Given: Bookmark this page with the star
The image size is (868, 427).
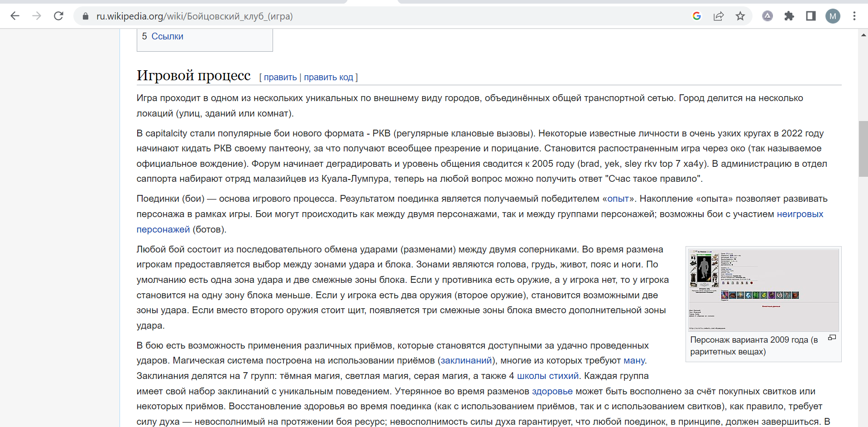Looking at the screenshot, I should [740, 16].
